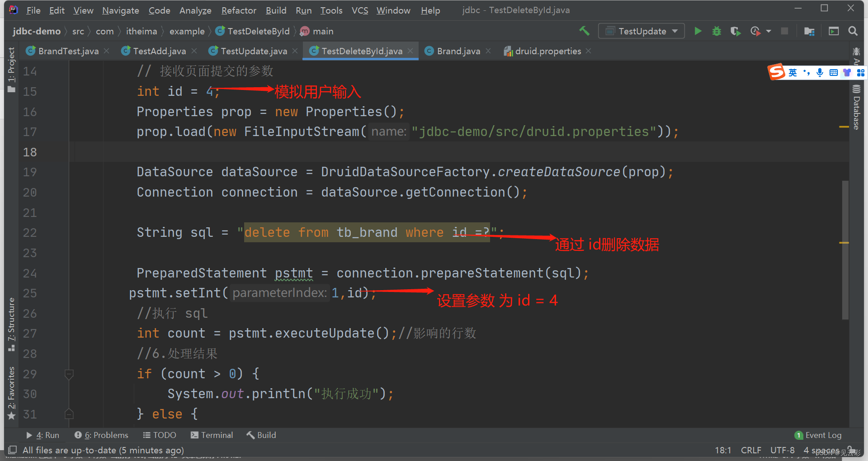Viewport: 868px width, 461px height.
Task: Open the Run tool window
Action: point(42,435)
